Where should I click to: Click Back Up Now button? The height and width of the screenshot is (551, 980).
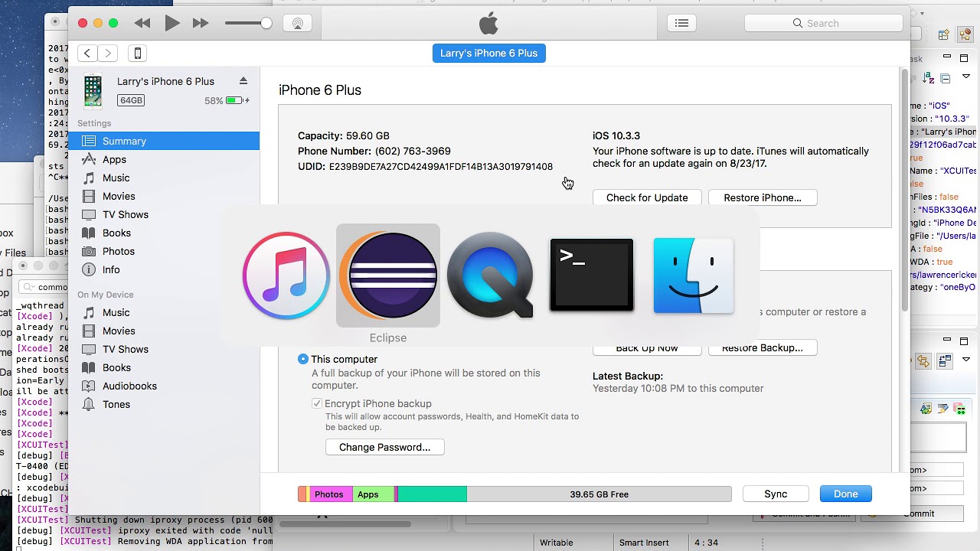coord(647,348)
